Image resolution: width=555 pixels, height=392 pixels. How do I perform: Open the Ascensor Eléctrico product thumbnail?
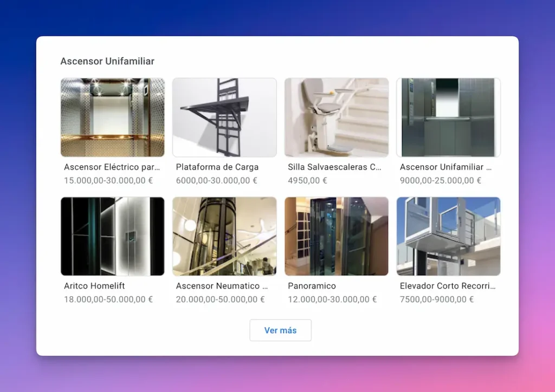pos(112,117)
